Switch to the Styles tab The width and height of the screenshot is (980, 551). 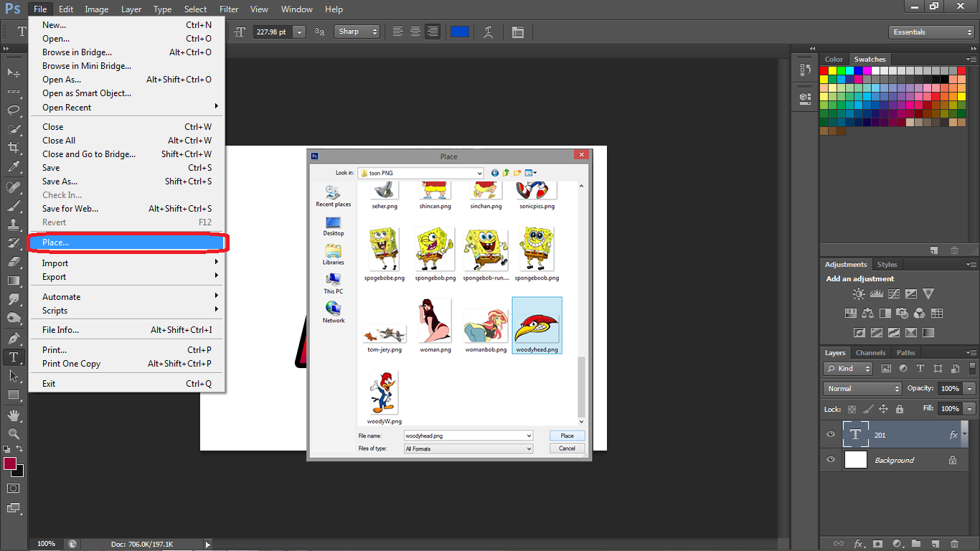(887, 265)
